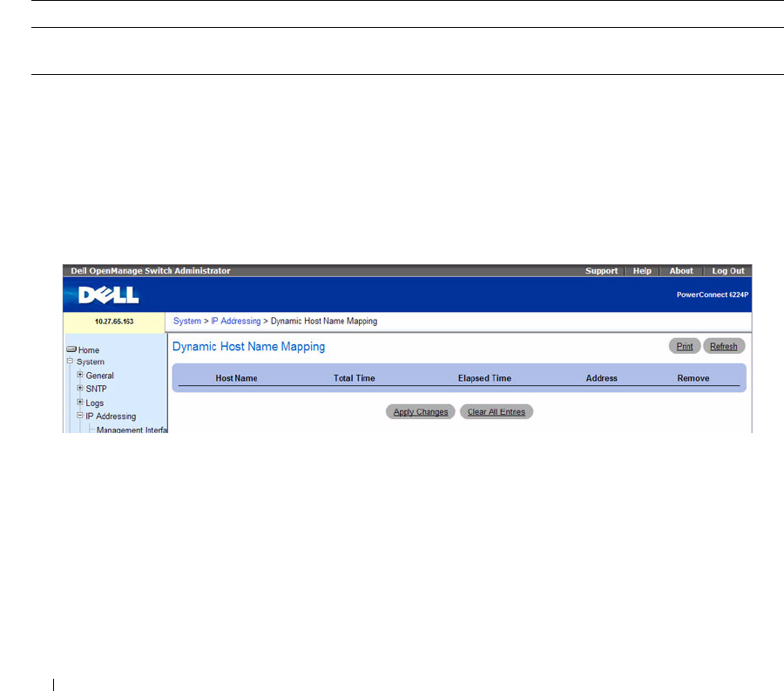Expand the General tree node
This screenshot has height=691, width=784.
pos(80,375)
